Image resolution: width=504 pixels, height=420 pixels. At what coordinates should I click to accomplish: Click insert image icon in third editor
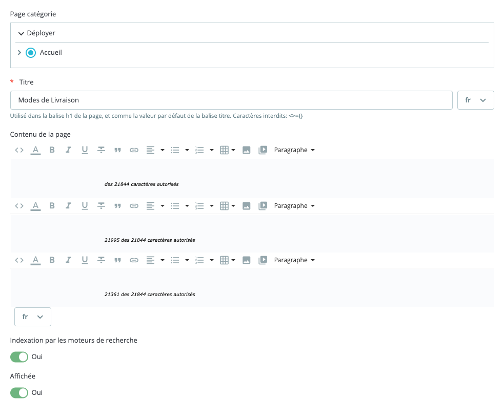tap(247, 260)
